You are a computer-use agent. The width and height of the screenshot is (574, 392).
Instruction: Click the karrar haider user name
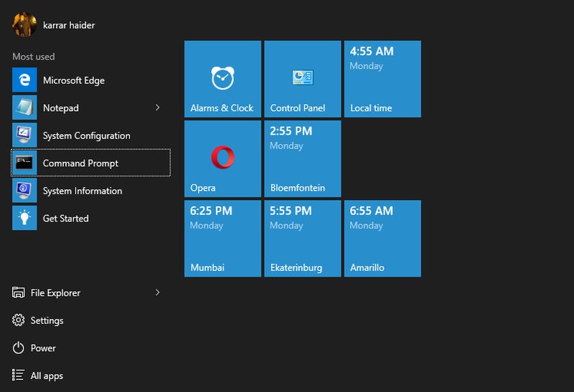69,25
